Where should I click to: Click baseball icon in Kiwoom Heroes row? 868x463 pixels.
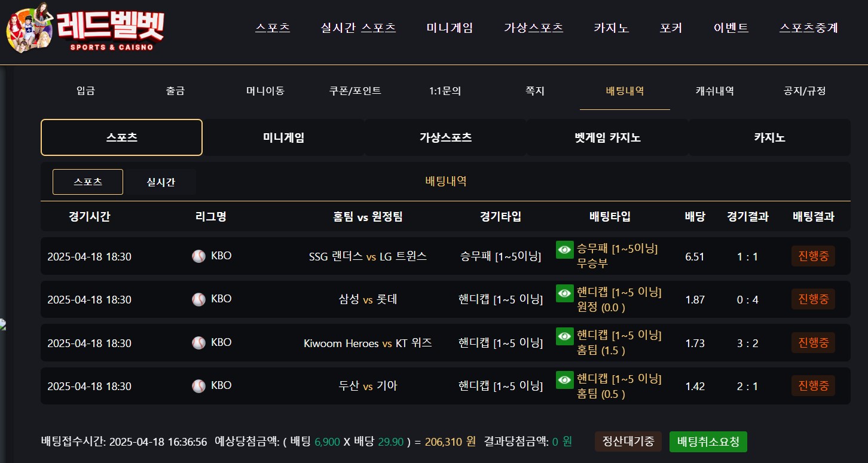point(198,343)
